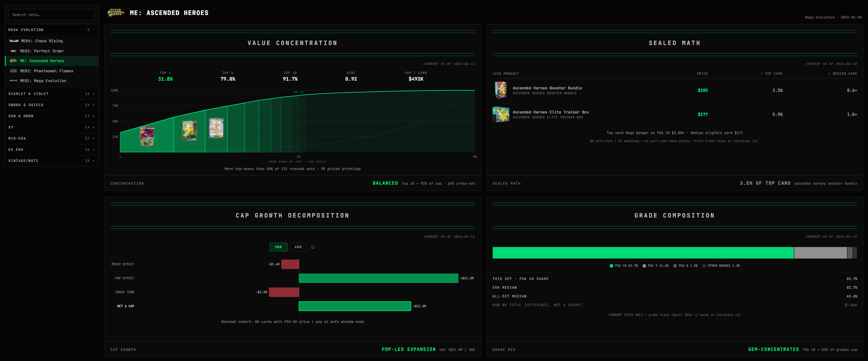
Task: Click the Era Median 82.7% value
Action: coord(852,288)
